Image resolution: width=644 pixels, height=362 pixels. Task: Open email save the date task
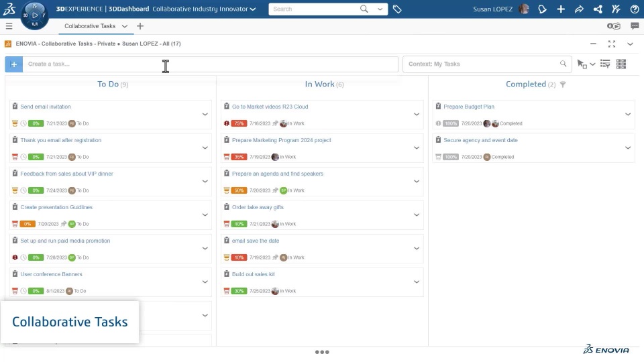coord(256,241)
